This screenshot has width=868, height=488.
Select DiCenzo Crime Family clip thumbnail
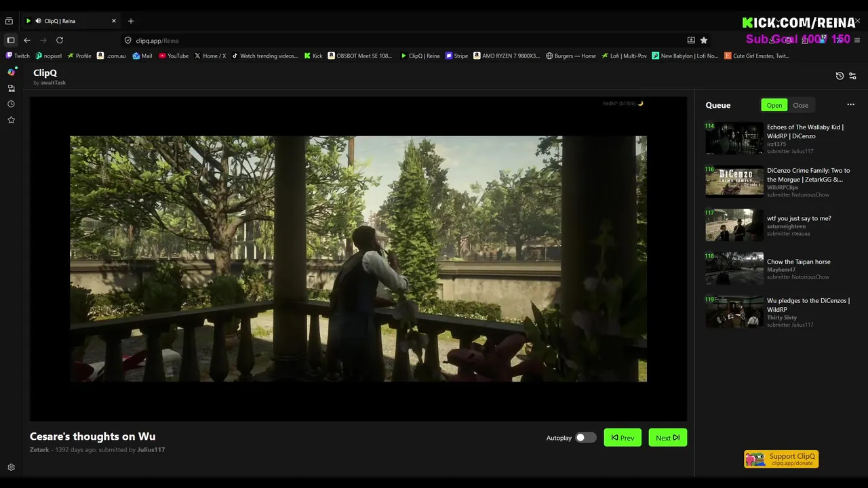tap(734, 182)
